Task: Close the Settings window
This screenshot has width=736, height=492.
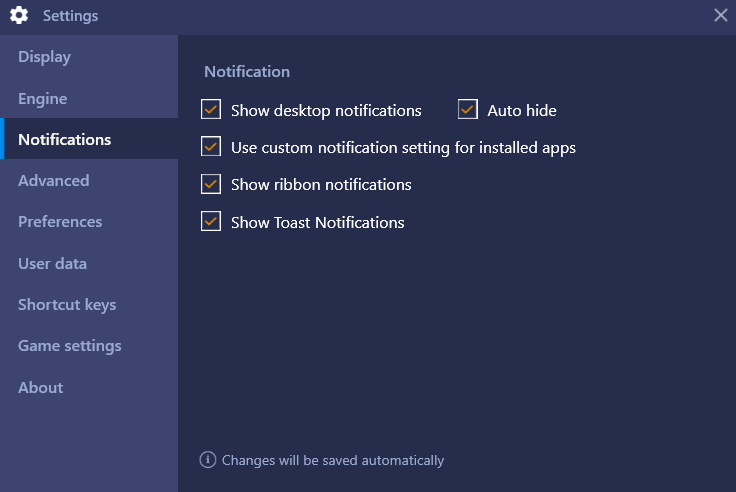Action: click(x=721, y=15)
